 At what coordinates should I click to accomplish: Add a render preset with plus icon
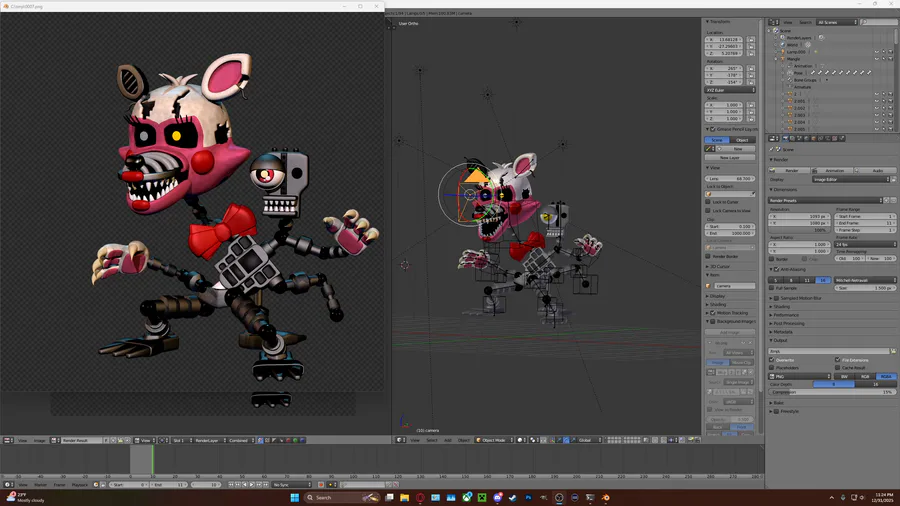pyautogui.click(x=886, y=200)
